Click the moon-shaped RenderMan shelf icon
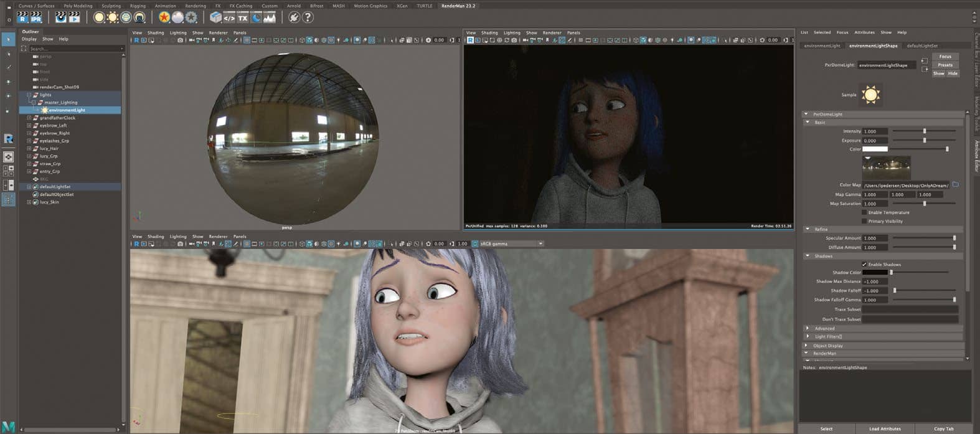 click(256, 17)
